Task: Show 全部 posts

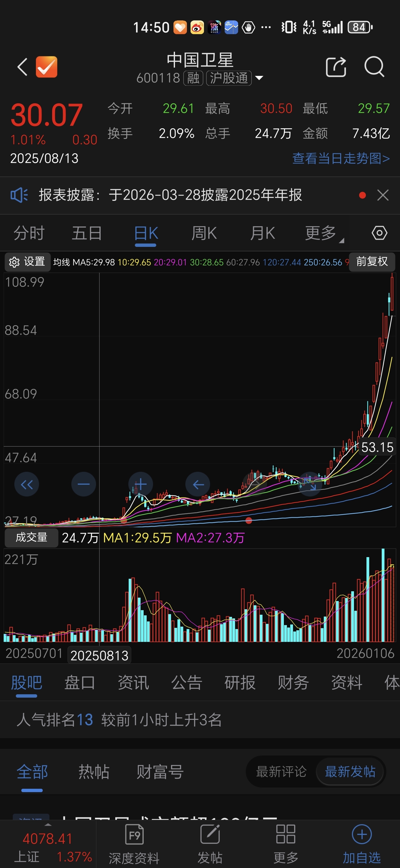Action: pyautogui.click(x=32, y=772)
